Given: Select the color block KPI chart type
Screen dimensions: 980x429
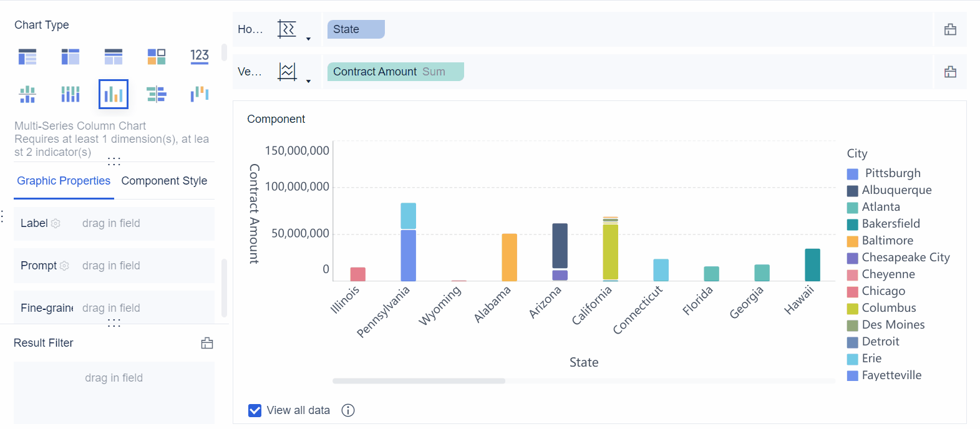Looking at the screenshot, I should click(157, 57).
